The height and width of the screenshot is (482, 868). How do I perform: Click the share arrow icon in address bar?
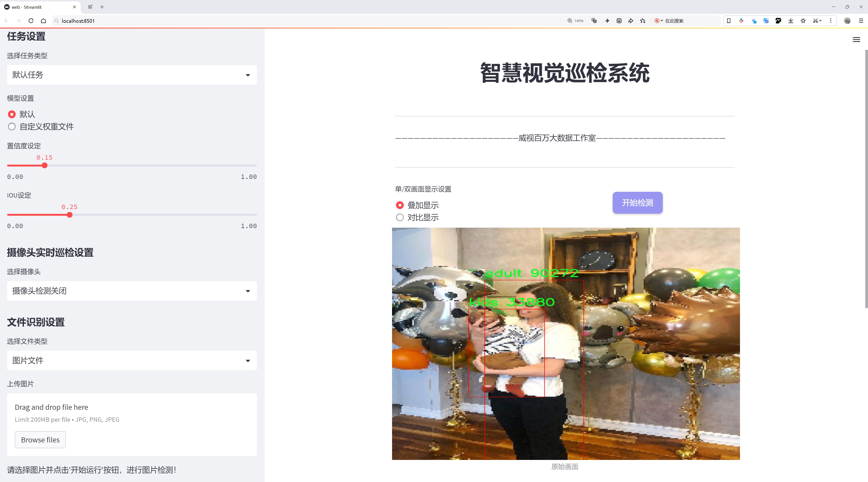(631, 20)
